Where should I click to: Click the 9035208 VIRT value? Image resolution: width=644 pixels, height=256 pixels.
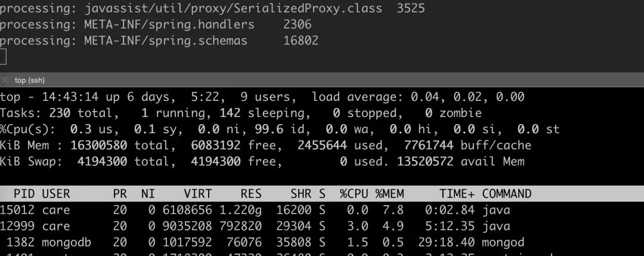187,226
